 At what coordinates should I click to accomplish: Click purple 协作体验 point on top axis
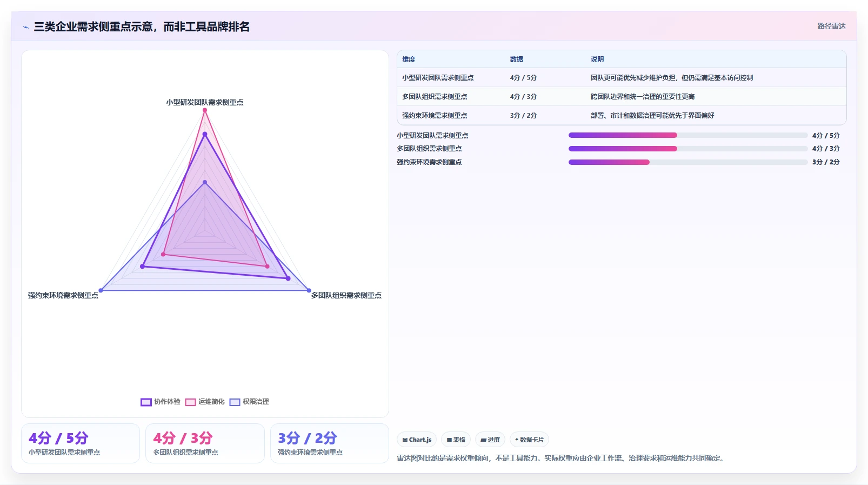coord(205,134)
